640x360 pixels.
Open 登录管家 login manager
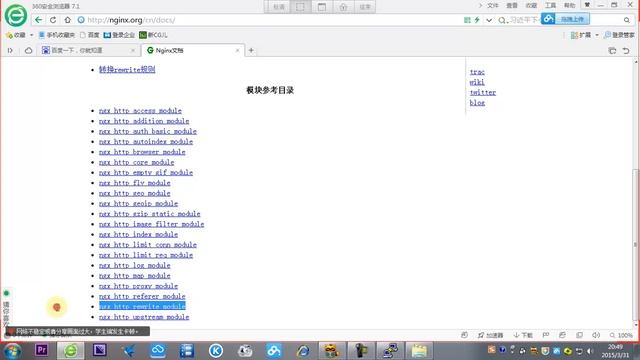point(619,35)
